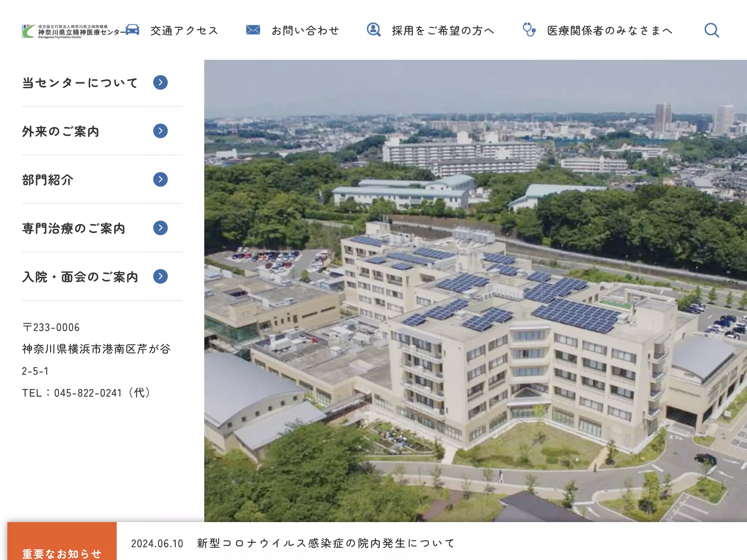
Task: Go to 採用をご希望の方へ page
Action: pyautogui.click(x=443, y=31)
